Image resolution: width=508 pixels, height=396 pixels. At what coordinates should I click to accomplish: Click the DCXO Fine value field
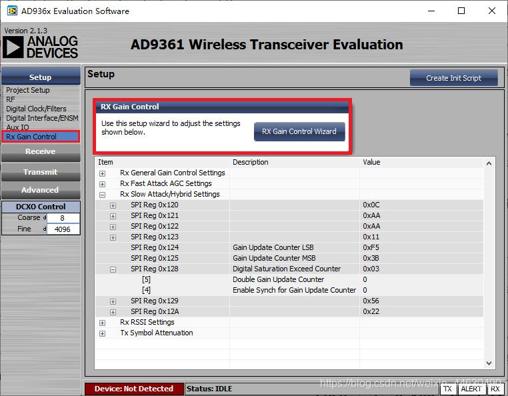[x=63, y=229]
